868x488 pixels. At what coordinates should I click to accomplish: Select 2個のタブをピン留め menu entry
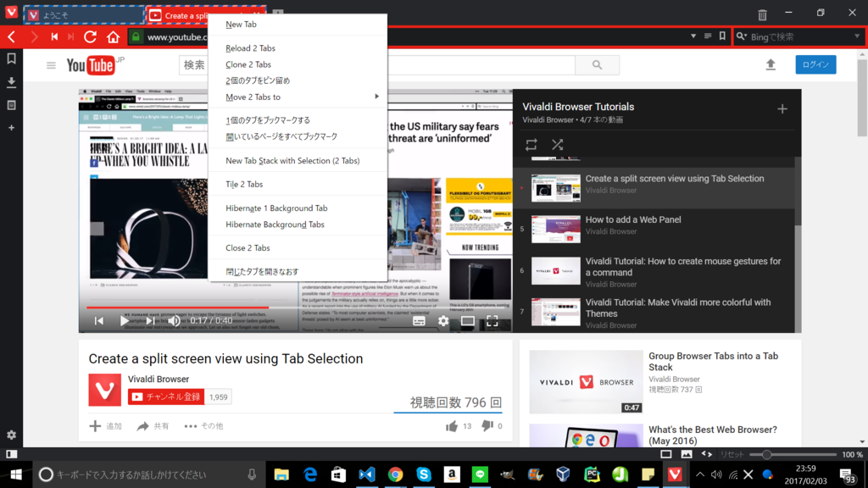[x=298, y=80]
